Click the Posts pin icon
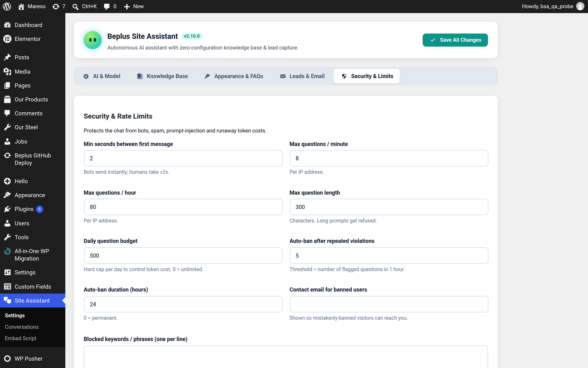The width and height of the screenshot is (588, 368). (7, 57)
